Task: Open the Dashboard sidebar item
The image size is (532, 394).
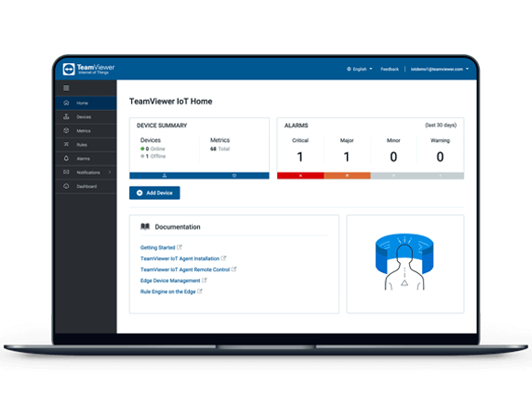Action: click(86, 186)
